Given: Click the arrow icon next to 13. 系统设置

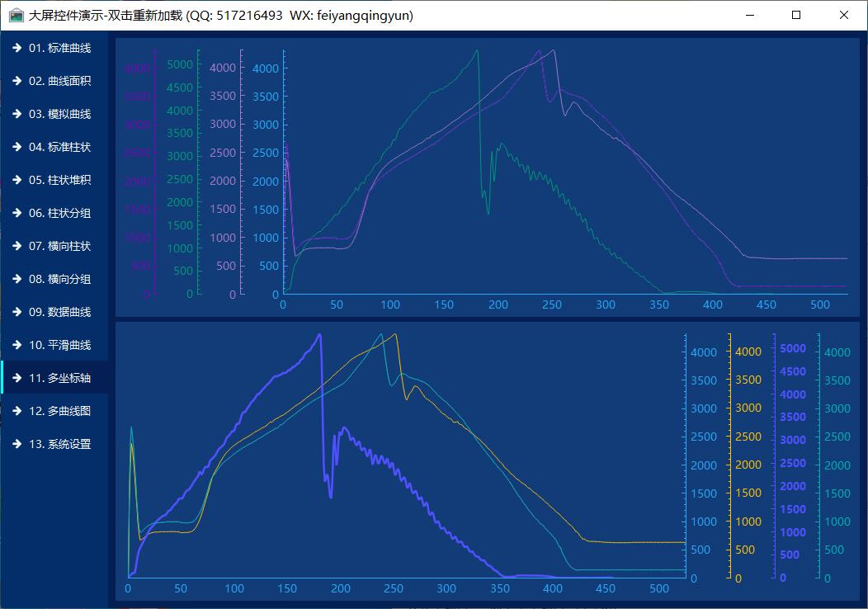Looking at the screenshot, I should tap(17, 444).
